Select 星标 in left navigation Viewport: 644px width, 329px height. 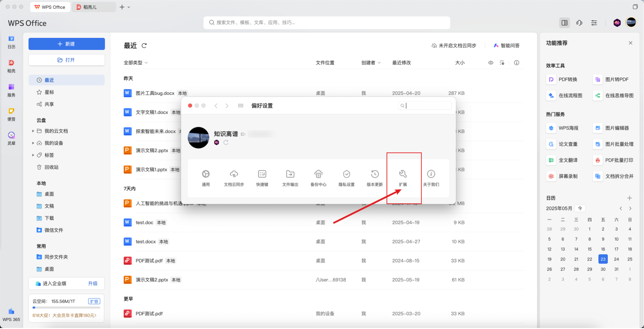pos(66,92)
